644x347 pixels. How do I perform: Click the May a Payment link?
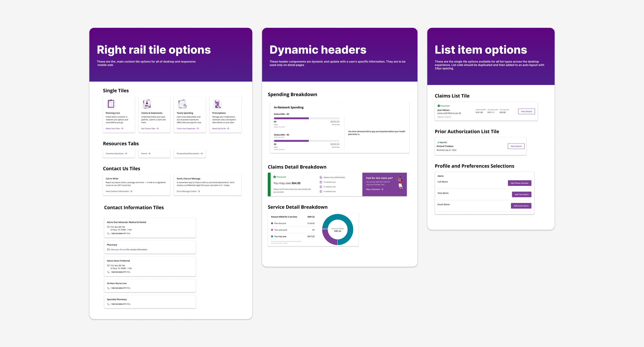tap(375, 189)
